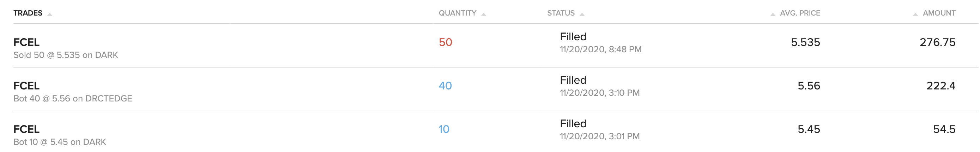Click the sort arrow next to STATUS
This screenshot has width=980, height=152.
pyautogui.click(x=582, y=14)
